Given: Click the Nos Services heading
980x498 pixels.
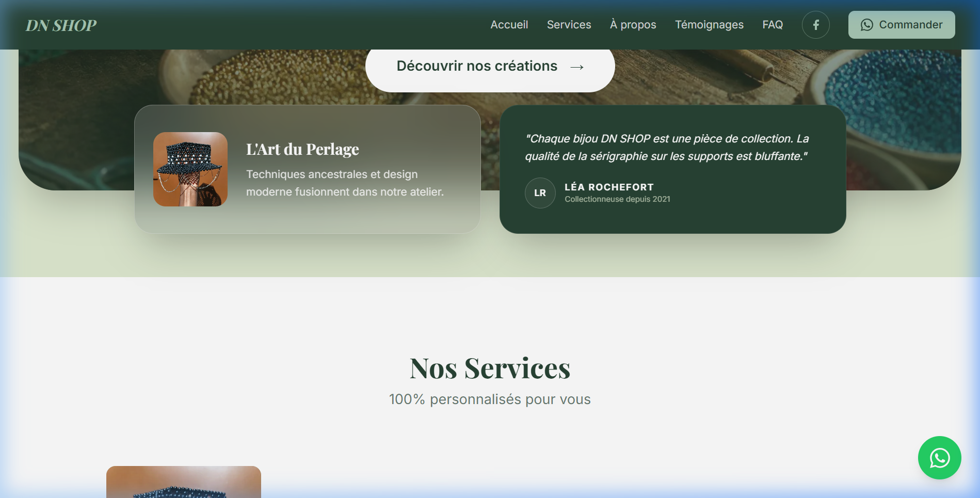Looking at the screenshot, I should 490,368.
